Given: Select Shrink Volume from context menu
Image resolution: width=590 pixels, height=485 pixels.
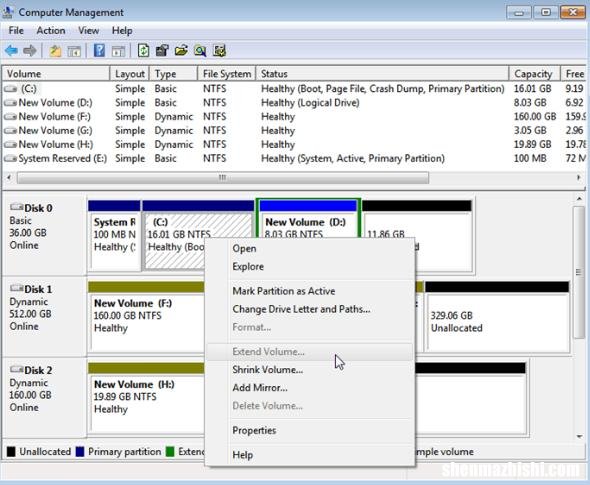Looking at the screenshot, I should (268, 370).
